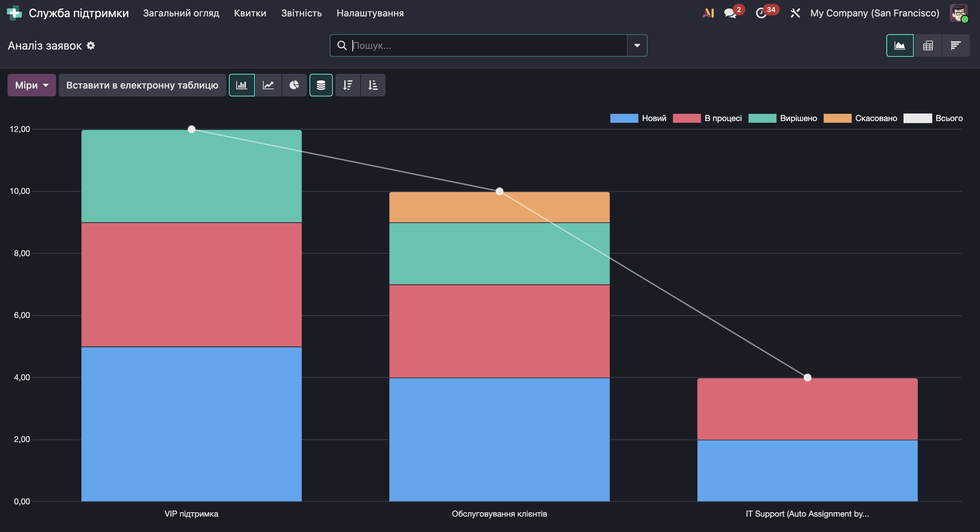Click Вставити в електронну таблицю button
This screenshot has height=532, width=980.
click(142, 85)
